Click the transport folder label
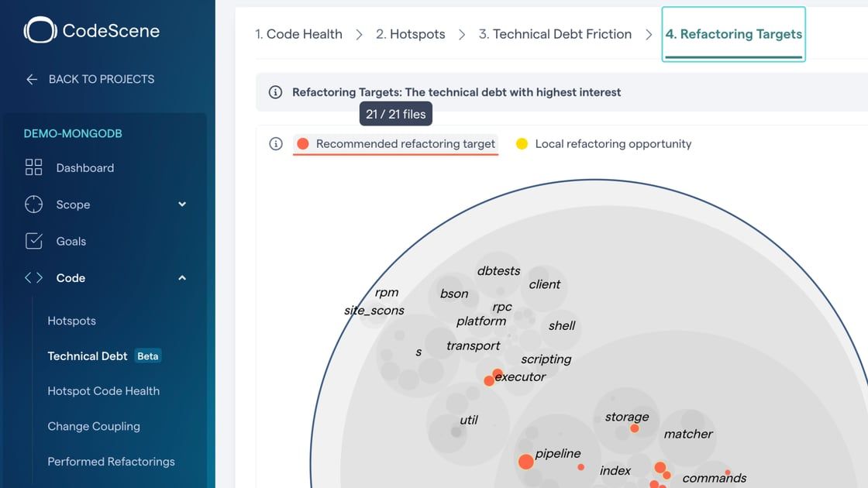This screenshot has width=868, height=488. [473, 345]
